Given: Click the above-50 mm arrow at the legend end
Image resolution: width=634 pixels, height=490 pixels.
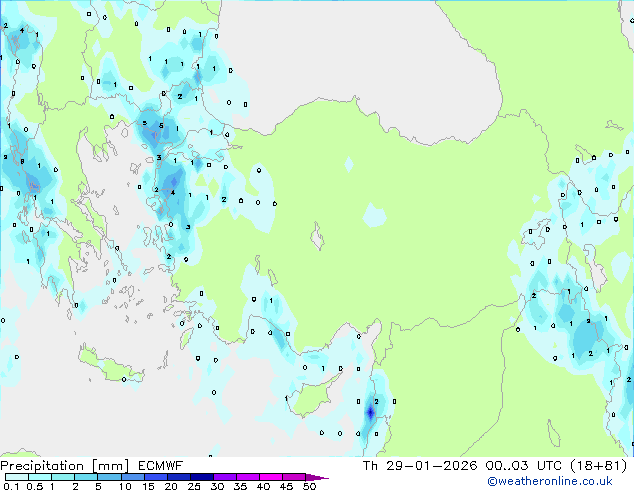Looking at the screenshot, I should click(317, 477).
